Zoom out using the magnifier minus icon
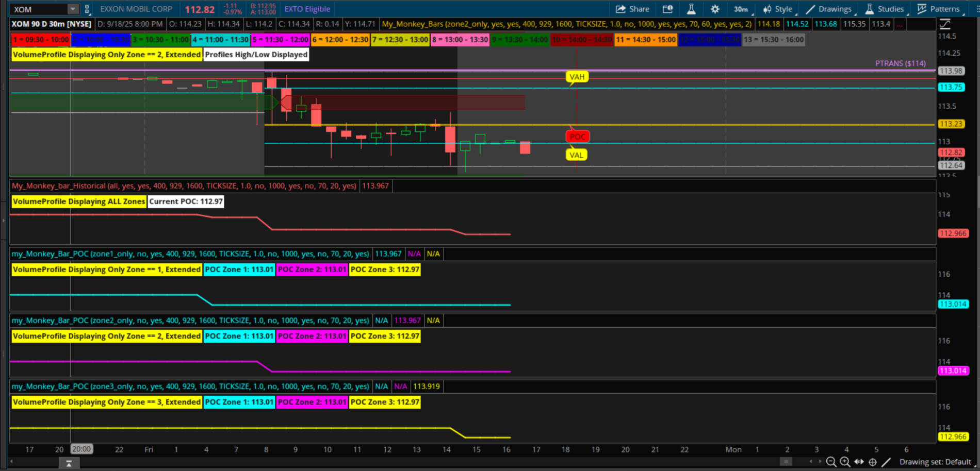Viewport: 980px width, 471px height. click(831, 462)
